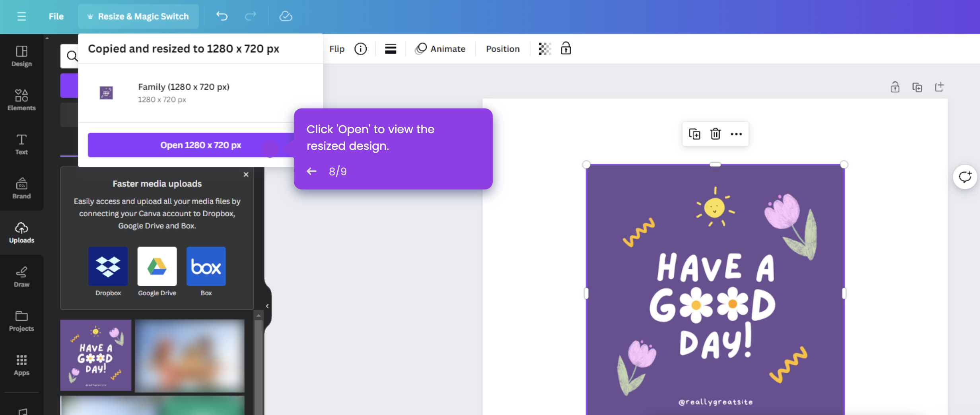Collapse the side panel with the chevron
The width and height of the screenshot is (980, 415).
pos(267,306)
